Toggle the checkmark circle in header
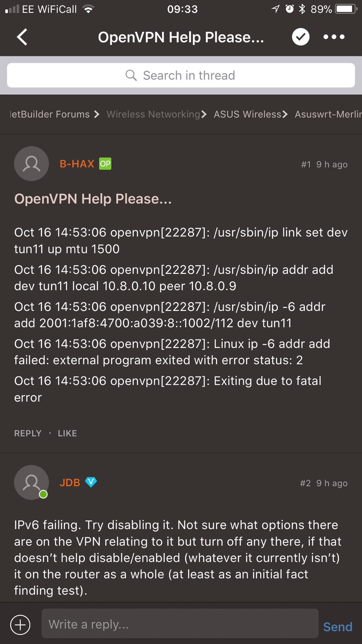The height and width of the screenshot is (644, 362). pos(300,37)
